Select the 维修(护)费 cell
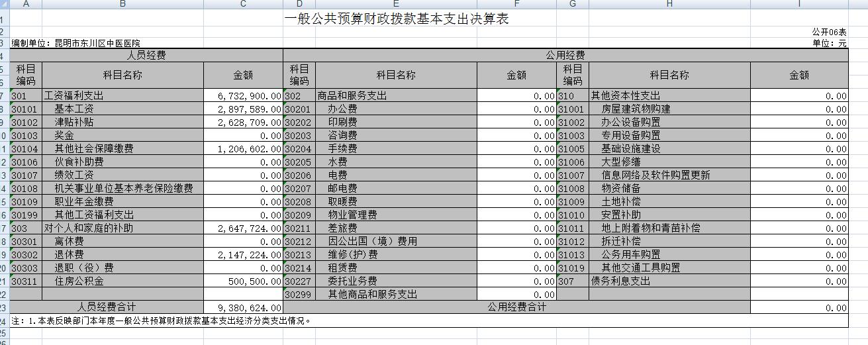 pyautogui.click(x=396, y=254)
